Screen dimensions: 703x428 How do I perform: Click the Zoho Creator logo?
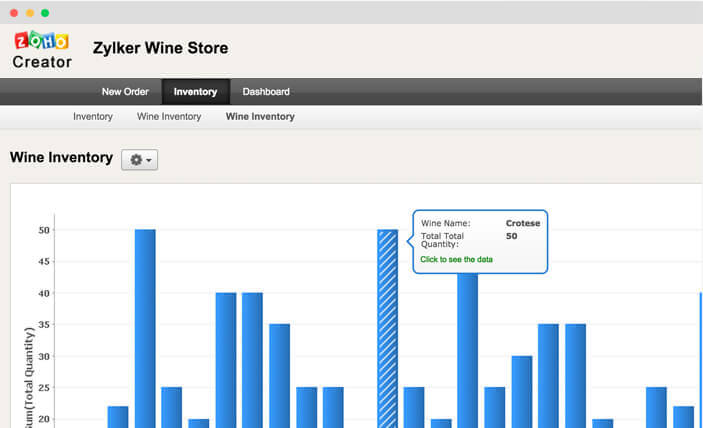click(x=42, y=50)
